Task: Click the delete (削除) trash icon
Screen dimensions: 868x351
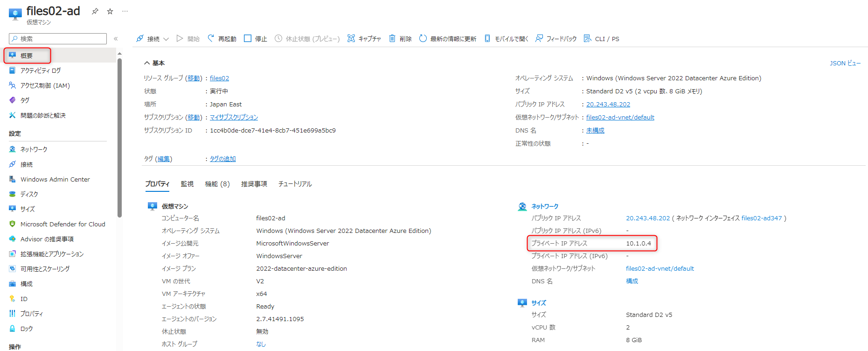Action: click(392, 38)
